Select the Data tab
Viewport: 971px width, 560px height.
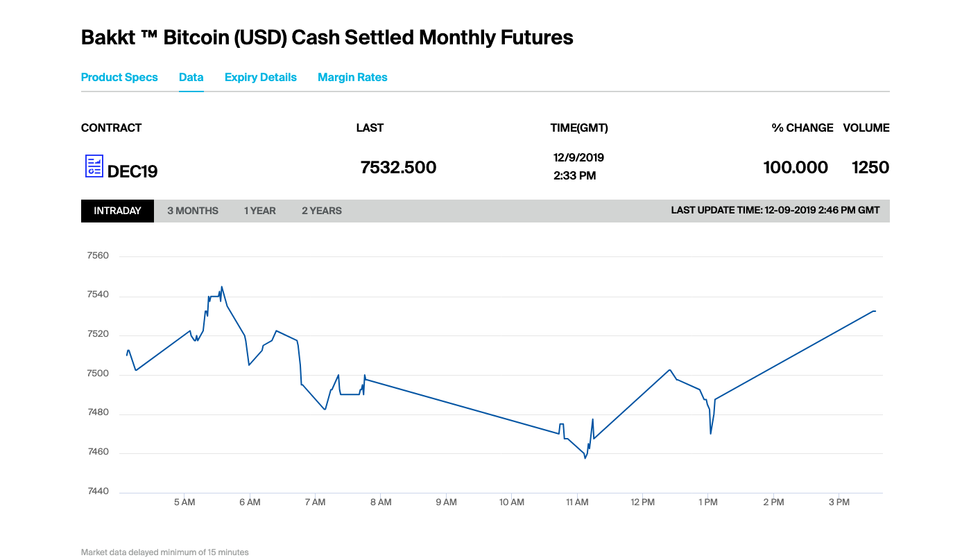191,78
